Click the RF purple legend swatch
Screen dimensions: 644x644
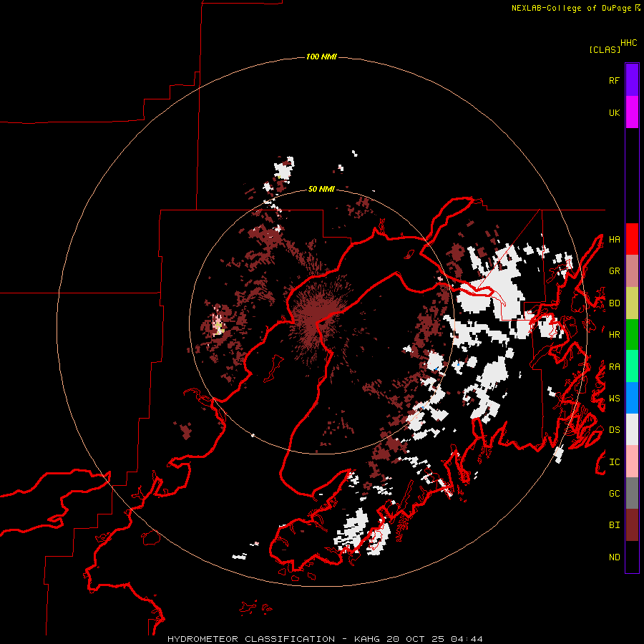tap(632, 80)
